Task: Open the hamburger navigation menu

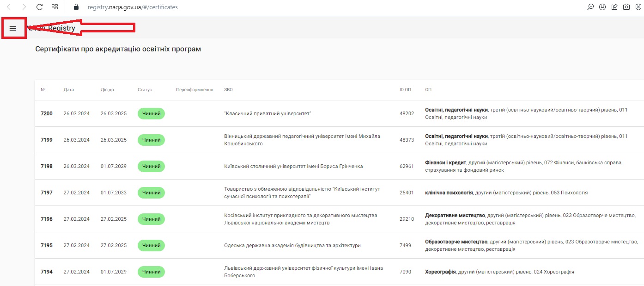Action: pyautogui.click(x=13, y=28)
